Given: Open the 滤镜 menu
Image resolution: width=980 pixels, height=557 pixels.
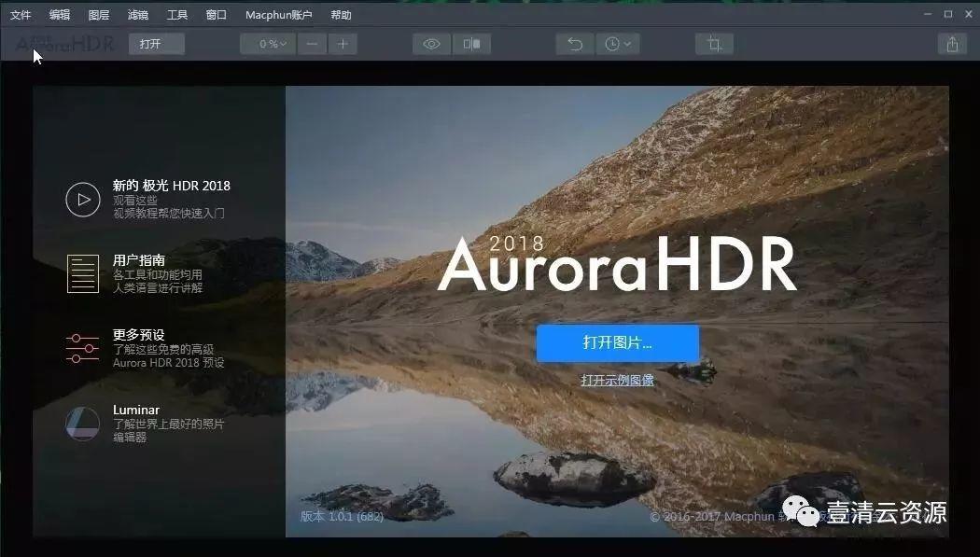Looking at the screenshot, I should click(137, 15).
